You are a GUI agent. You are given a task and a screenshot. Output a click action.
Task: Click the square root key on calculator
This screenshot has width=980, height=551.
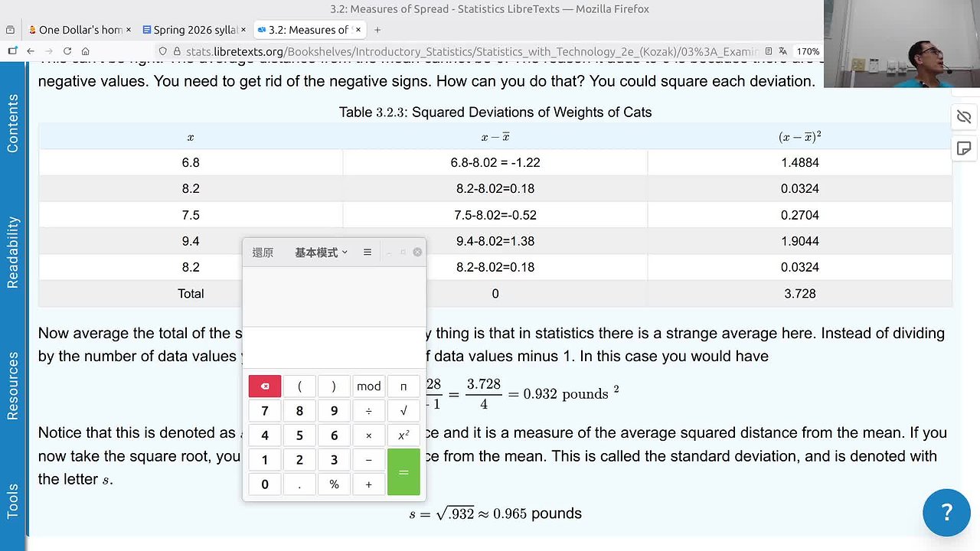[x=403, y=411]
